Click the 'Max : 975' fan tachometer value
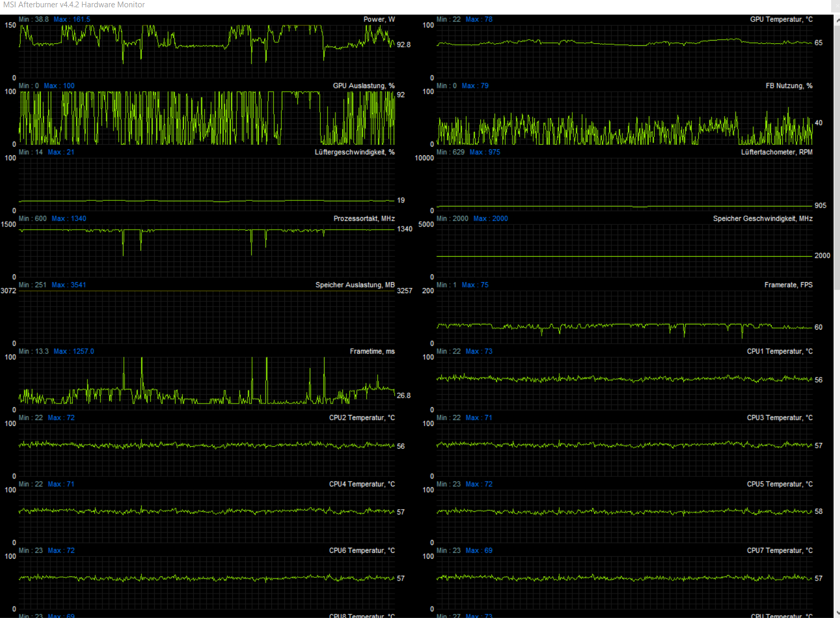 tap(485, 152)
